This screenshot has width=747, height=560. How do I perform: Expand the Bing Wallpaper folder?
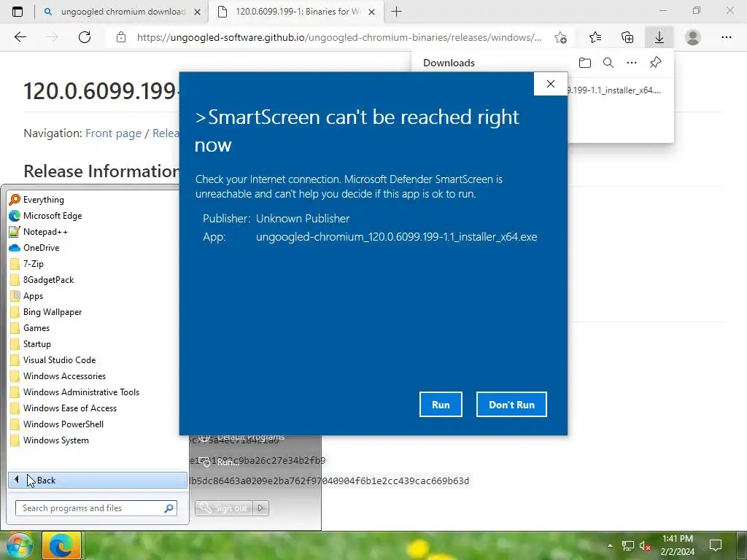coord(97,312)
